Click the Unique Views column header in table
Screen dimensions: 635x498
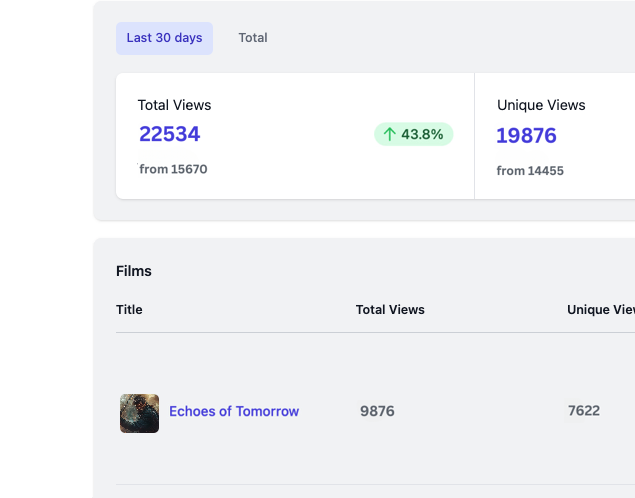(601, 310)
